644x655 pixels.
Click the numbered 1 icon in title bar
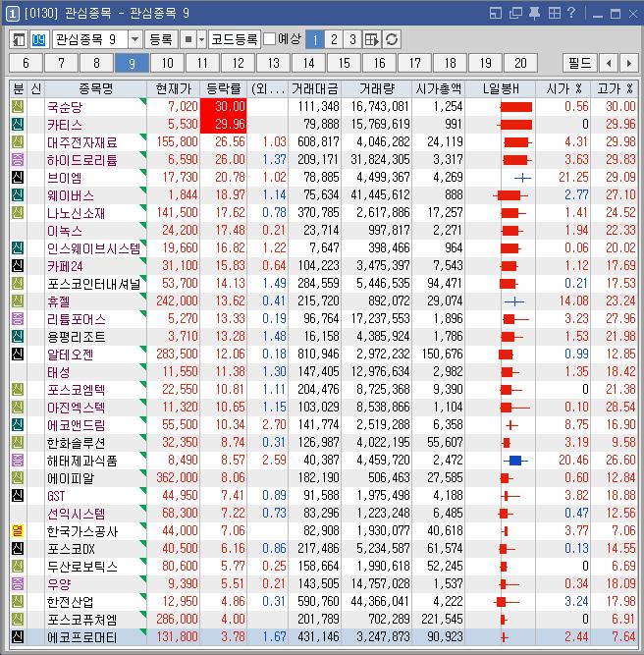pyautogui.click(x=12, y=14)
